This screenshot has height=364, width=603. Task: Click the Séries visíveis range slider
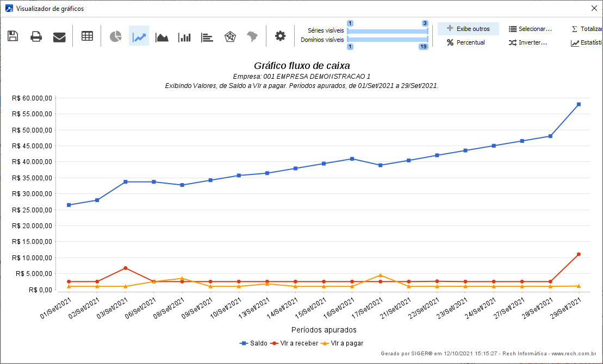pyautogui.click(x=387, y=31)
